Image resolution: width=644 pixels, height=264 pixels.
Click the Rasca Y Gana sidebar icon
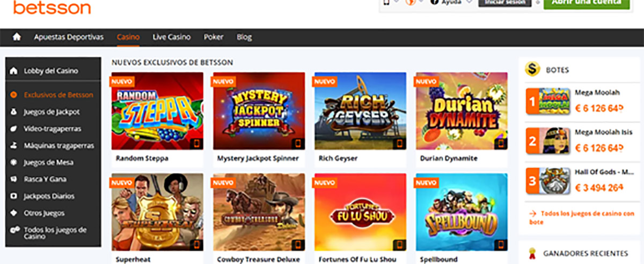coord(14,179)
